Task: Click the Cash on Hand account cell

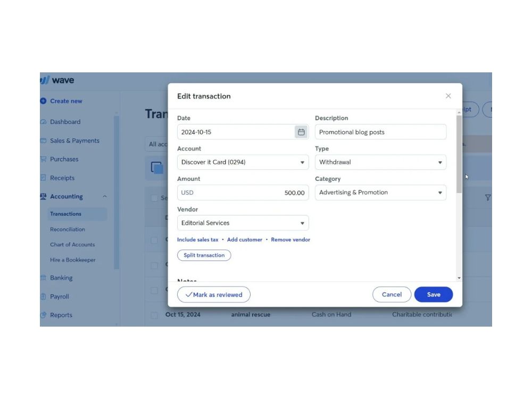Action: coord(331,314)
